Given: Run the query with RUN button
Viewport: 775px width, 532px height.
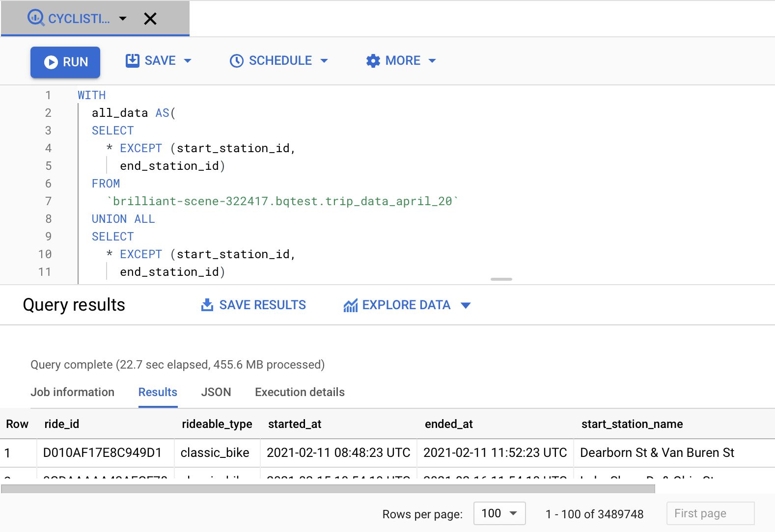Looking at the screenshot, I should (x=65, y=62).
